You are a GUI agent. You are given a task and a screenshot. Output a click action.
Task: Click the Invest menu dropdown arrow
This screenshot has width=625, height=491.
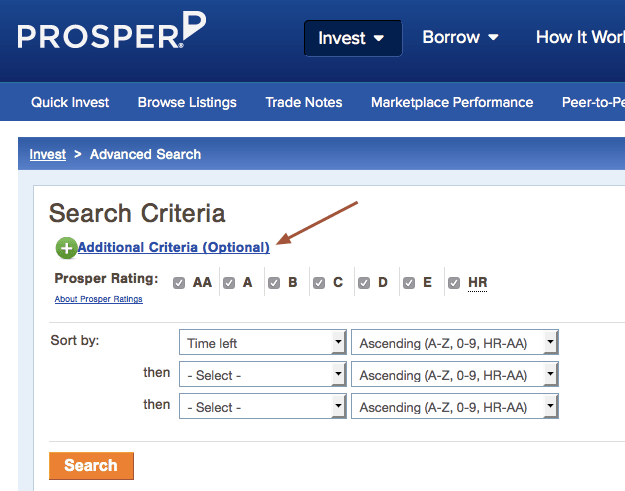point(379,39)
